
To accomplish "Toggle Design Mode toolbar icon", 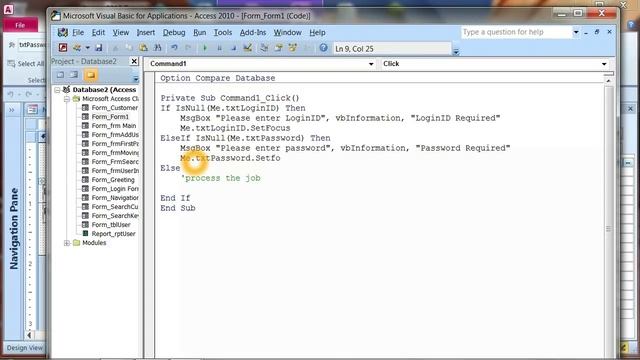I will [247, 48].
